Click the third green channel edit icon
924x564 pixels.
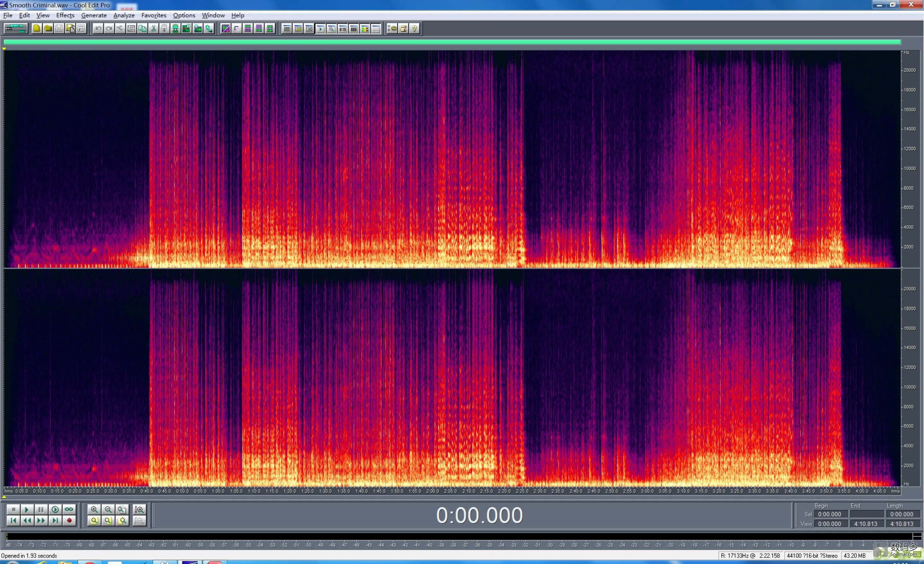(x=269, y=29)
